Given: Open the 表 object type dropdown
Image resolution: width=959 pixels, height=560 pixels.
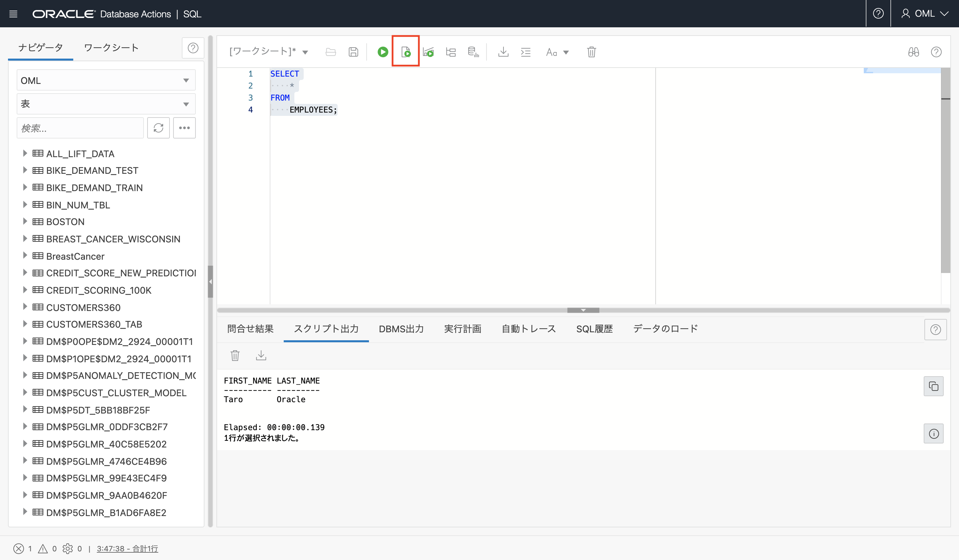Looking at the screenshot, I should pos(106,104).
